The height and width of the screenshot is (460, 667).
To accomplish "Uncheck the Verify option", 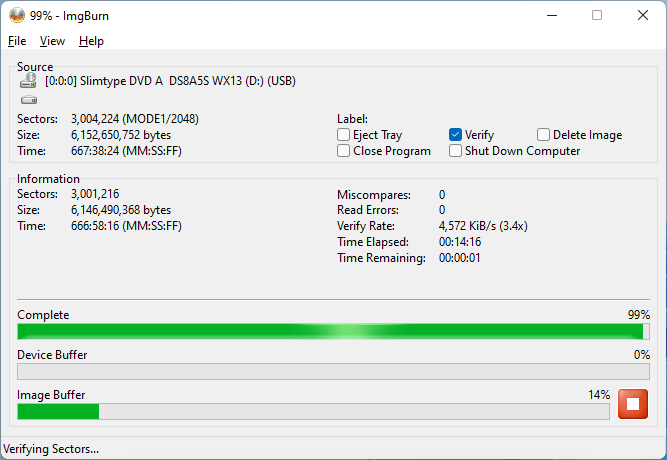I will (456, 135).
